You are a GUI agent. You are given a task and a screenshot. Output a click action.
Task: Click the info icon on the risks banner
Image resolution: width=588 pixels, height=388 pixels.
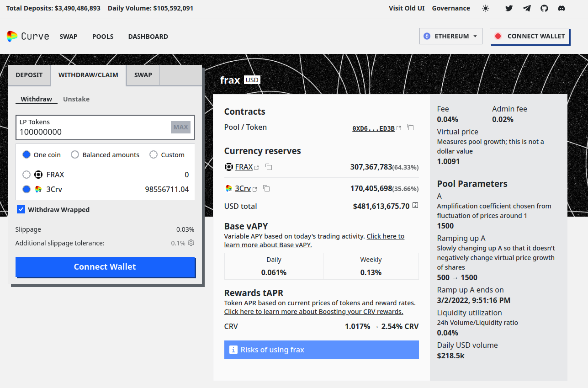coord(233,350)
